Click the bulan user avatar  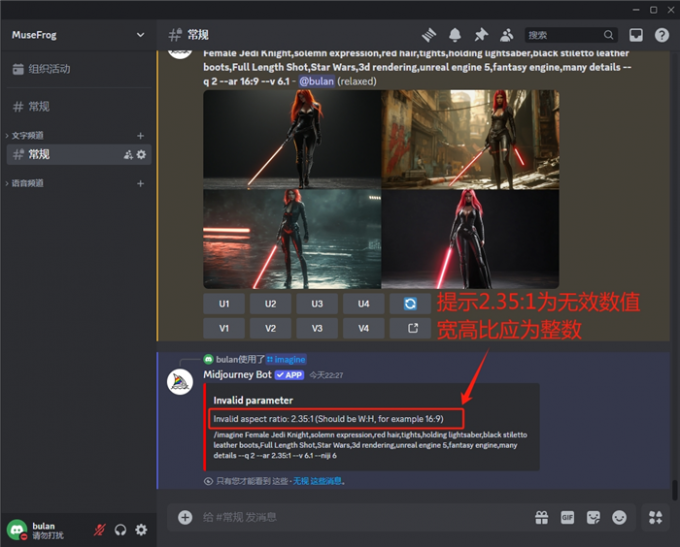17,530
